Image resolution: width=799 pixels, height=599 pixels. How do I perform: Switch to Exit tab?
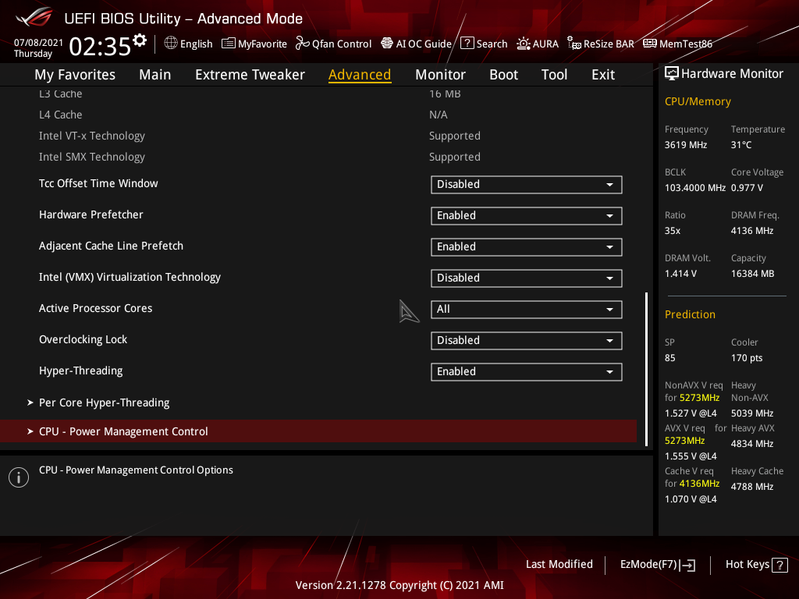[x=603, y=75]
